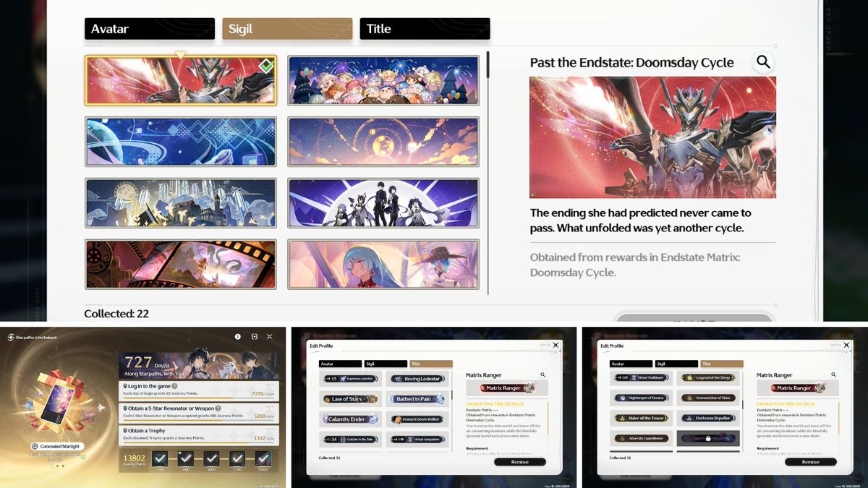This screenshot has height=488, width=868.
Task: Choose the Adversity Expeditioner title badge
Action: click(642, 439)
